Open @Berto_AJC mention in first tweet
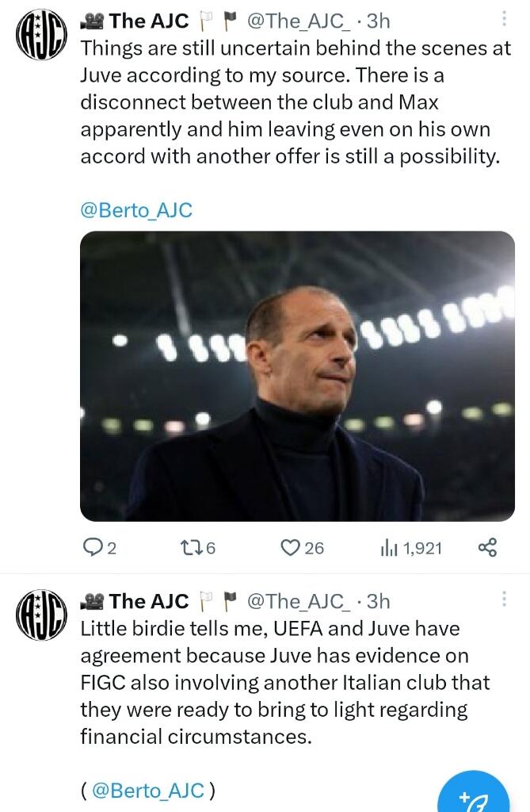The height and width of the screenshot is (812, 530). coord(137,210)
